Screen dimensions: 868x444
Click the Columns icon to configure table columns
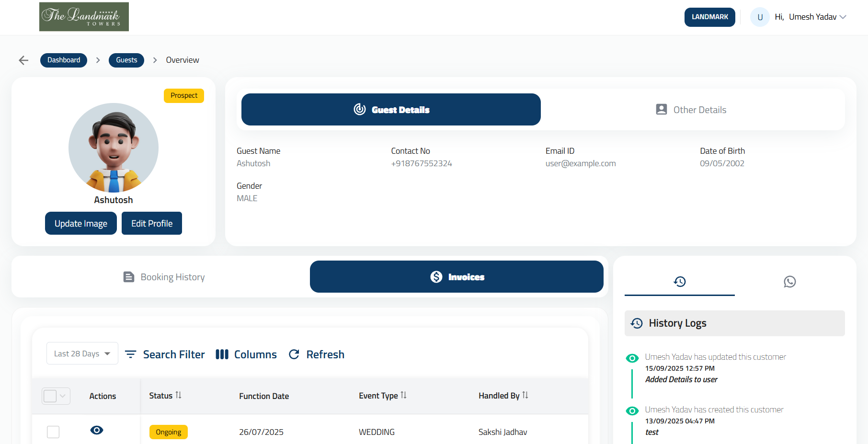[222, 354]
